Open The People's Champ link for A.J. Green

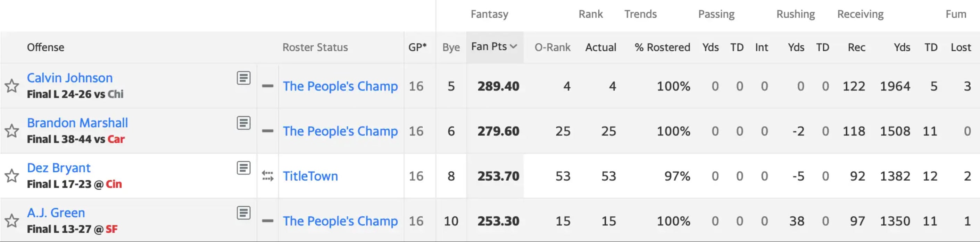[340, 221]
